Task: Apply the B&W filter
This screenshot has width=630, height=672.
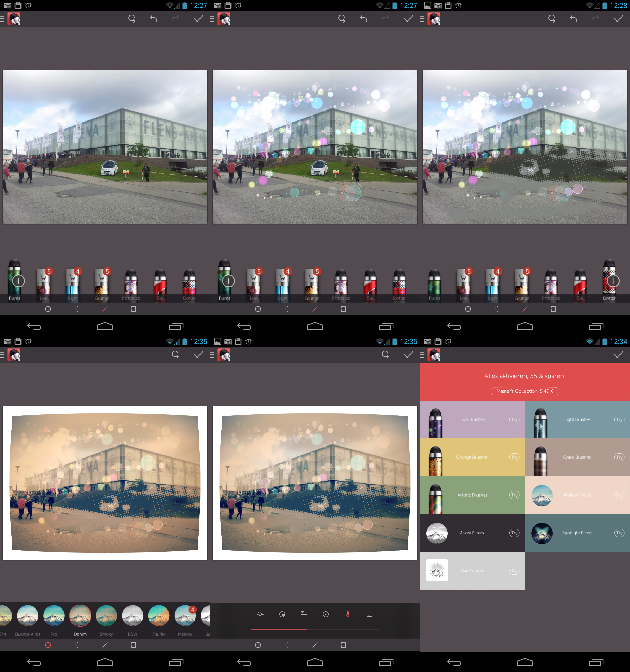Action: pos(133,616)
